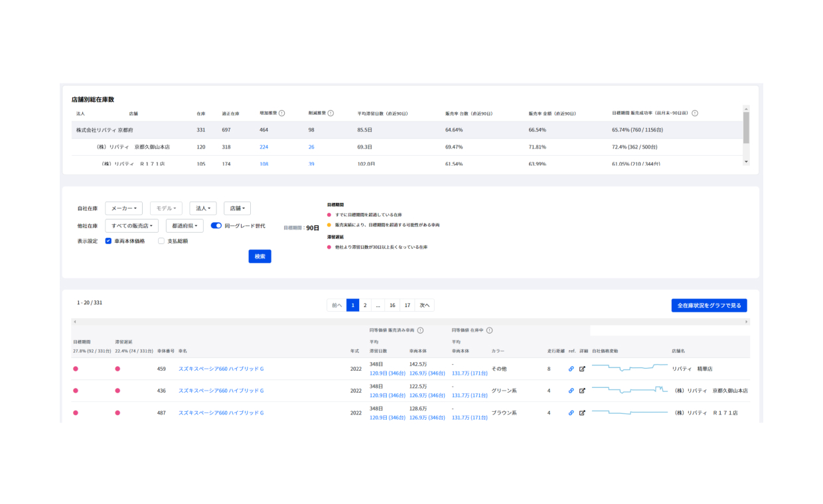The width and height of the screenshot is (823, 504).
Task: Click the price trend sparkline for vehicle 459
Action: [x=629, y=367]
